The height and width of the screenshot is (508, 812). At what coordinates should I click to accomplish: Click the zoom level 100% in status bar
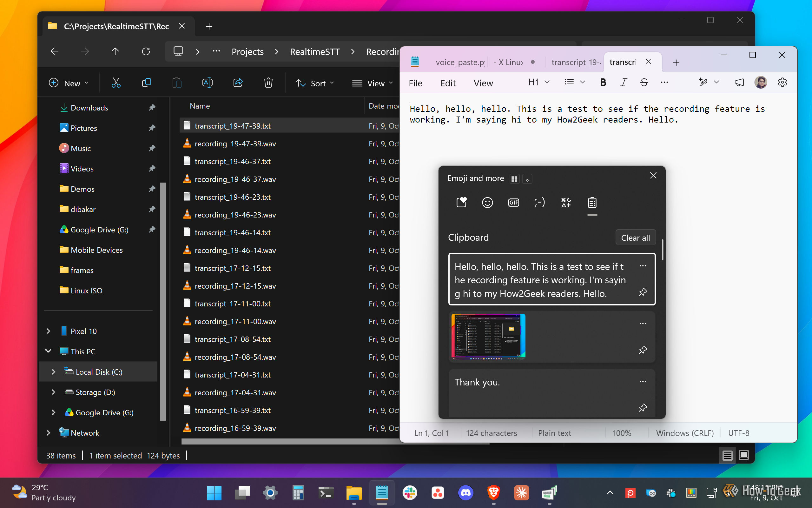click(x=622, y=433)
